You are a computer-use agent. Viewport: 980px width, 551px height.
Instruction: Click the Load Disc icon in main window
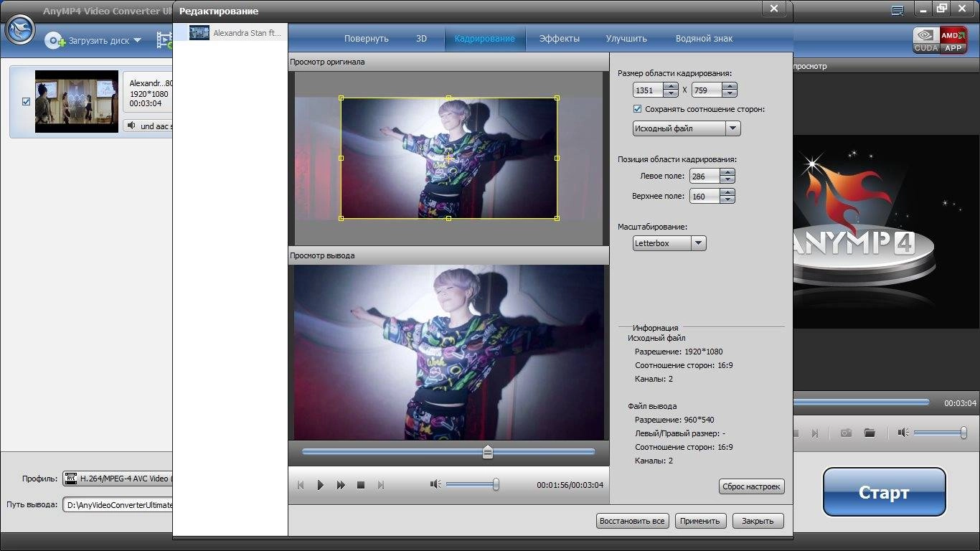(55, 41)
